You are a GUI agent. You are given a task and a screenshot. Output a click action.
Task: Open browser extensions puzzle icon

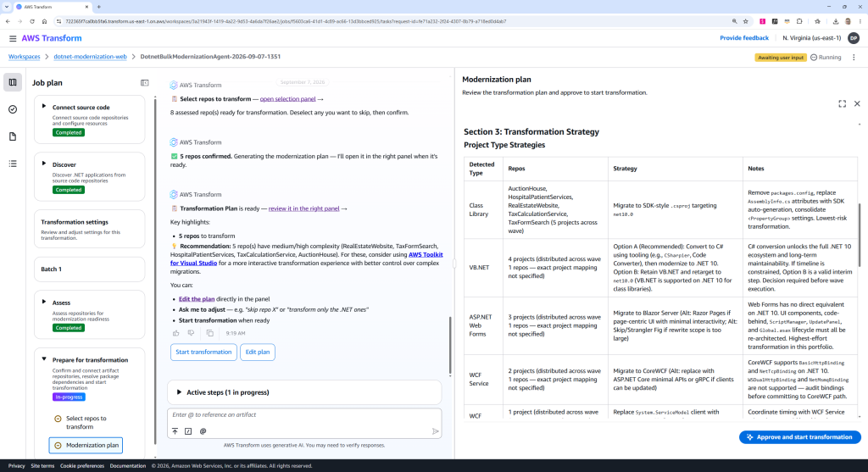pos(799,21)
